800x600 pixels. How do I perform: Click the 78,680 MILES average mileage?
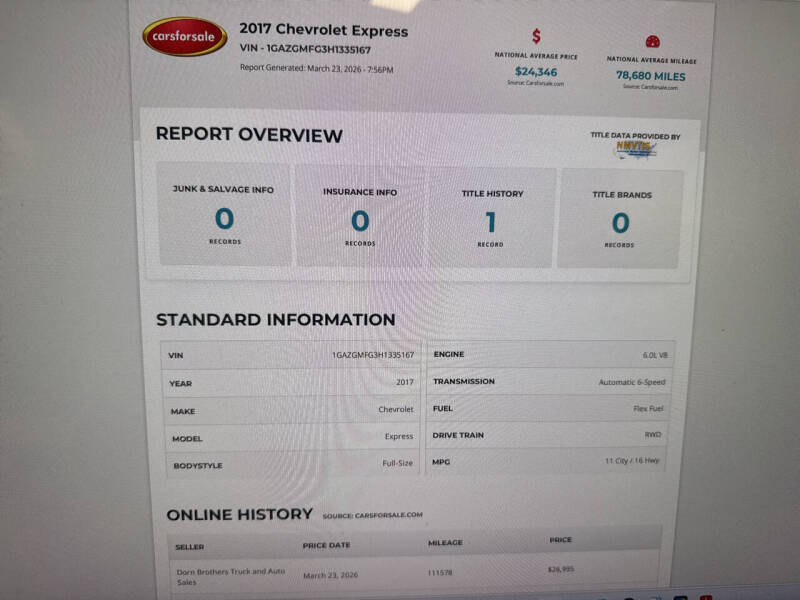651,76
